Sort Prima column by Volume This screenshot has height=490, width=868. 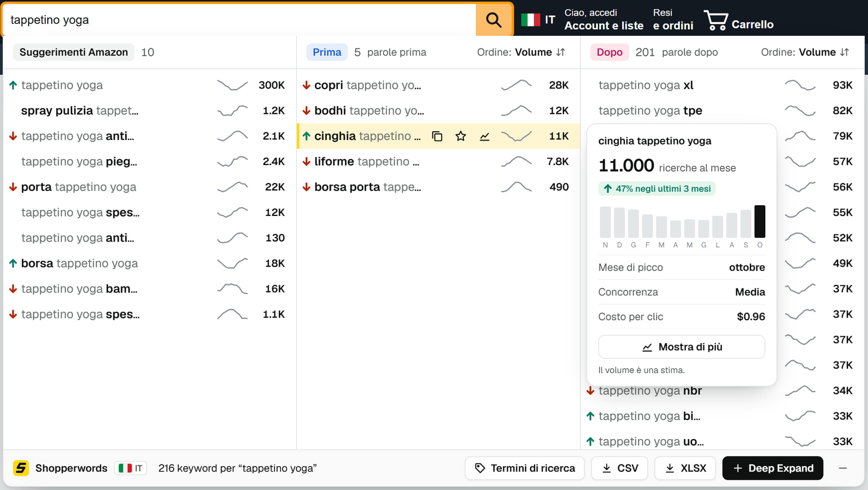tap(521, 52)
